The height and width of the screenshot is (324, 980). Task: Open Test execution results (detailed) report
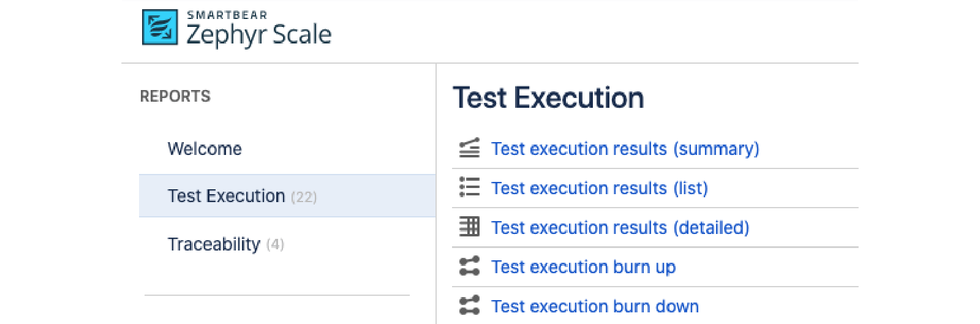[x=620, y=227]
